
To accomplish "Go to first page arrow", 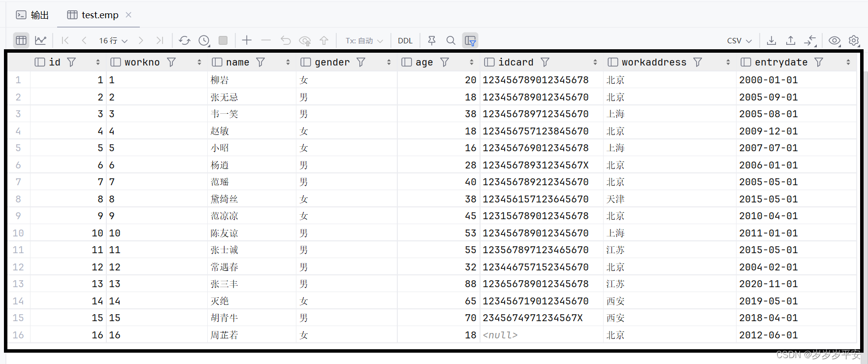I will pos(65,40).
